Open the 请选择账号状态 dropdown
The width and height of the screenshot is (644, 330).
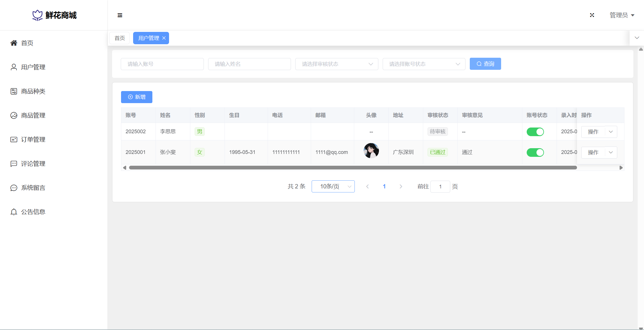[424, 64]
